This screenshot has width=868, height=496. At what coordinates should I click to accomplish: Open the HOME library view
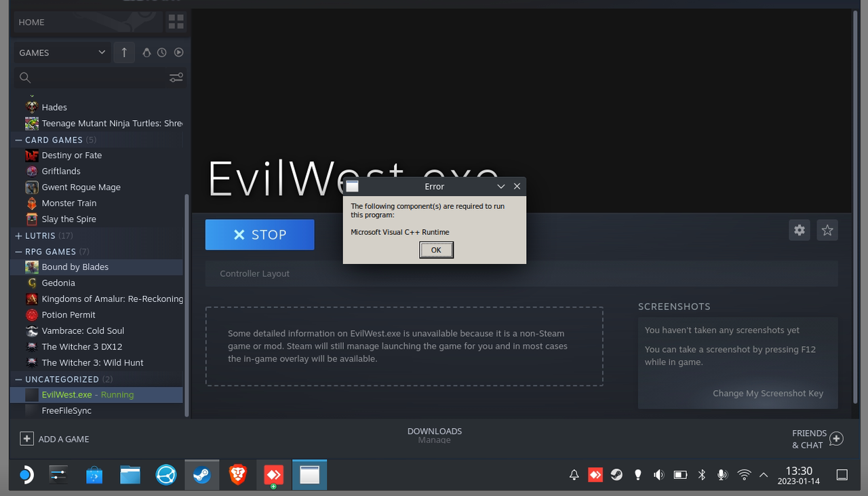88,22
